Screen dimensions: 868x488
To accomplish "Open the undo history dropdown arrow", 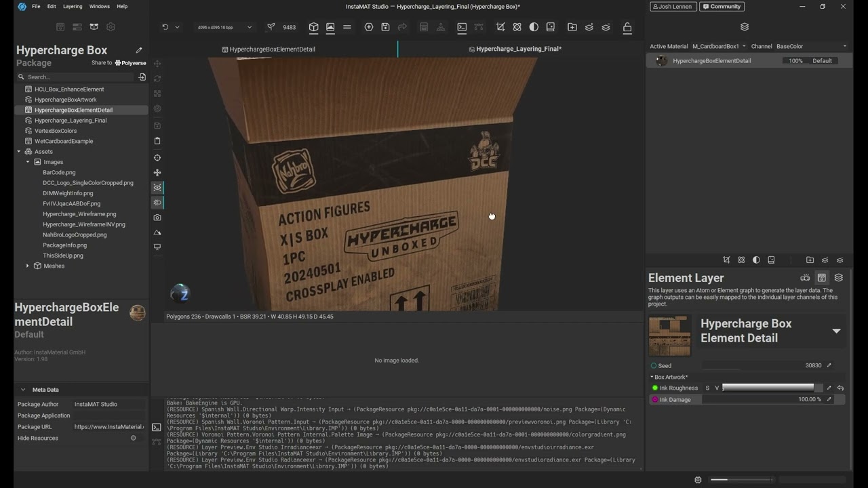I will tap(177, 27).
